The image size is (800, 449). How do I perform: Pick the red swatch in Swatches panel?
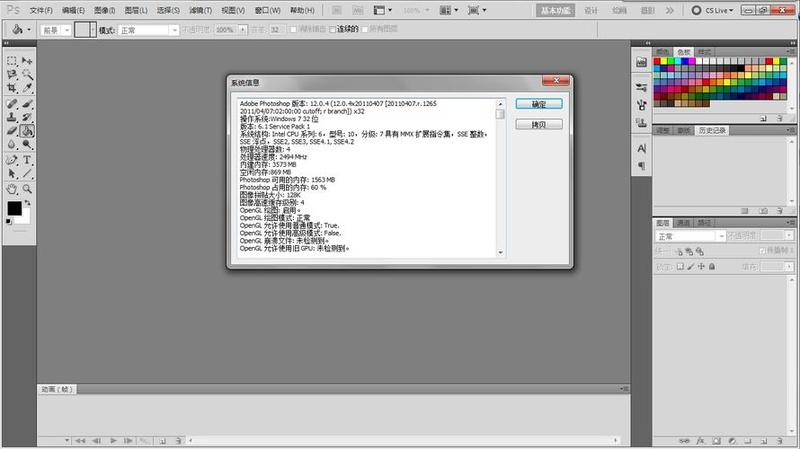click(x=657, y=61)
